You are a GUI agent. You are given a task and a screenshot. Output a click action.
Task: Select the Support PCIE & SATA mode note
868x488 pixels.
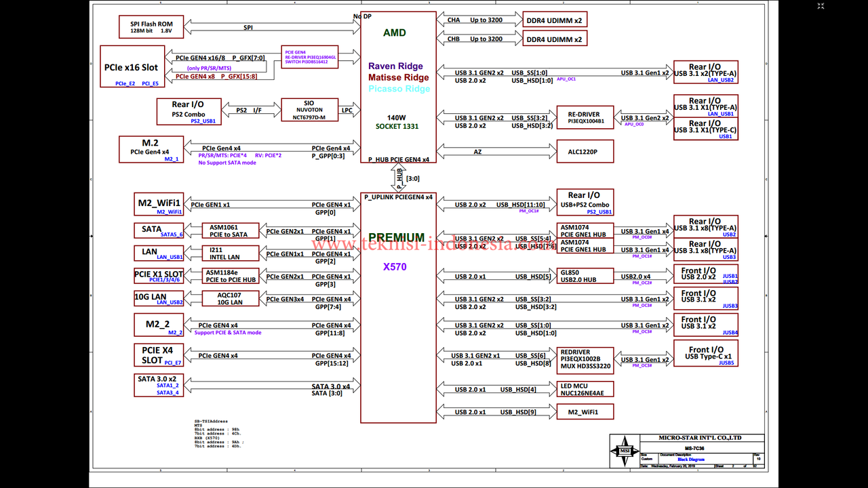point(228,333)
